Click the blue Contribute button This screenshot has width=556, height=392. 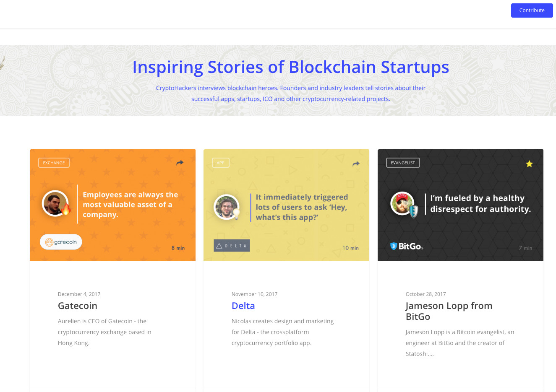pyautogui.click(x=532, y=10)
